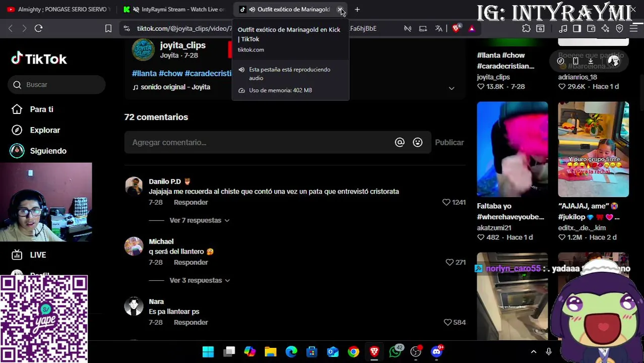
Task: Click the TikTok logo in sidebar
Action: coord(39,59)
